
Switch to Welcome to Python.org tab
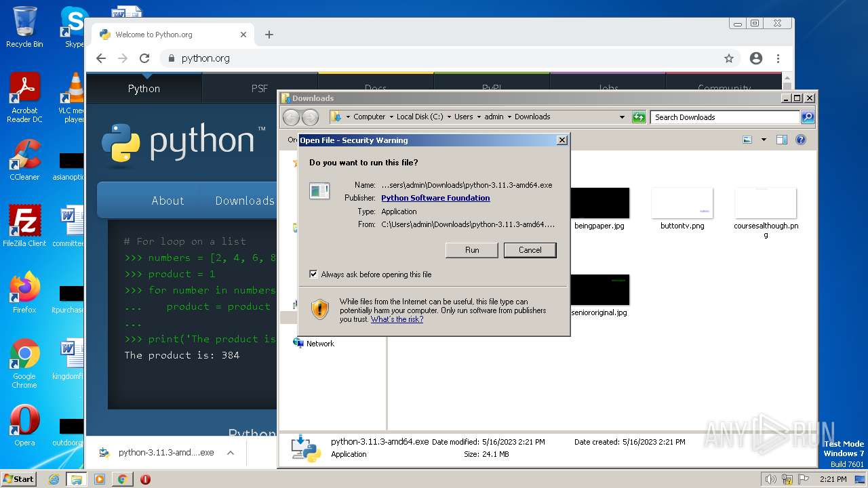pos(172,35)
